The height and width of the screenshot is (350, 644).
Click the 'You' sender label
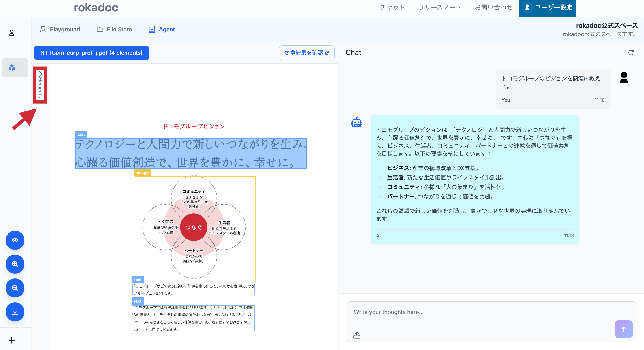[505, 100]
